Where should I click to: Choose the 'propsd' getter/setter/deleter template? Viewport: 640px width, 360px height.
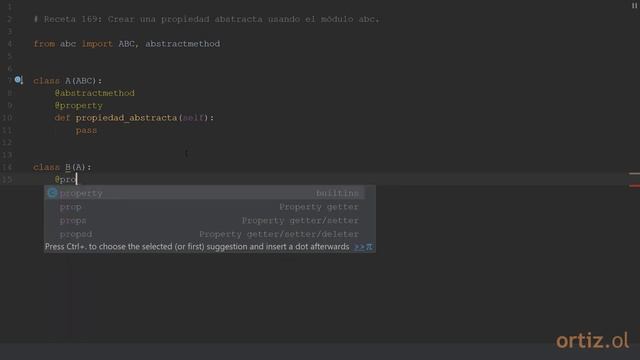tap(204, 234)
